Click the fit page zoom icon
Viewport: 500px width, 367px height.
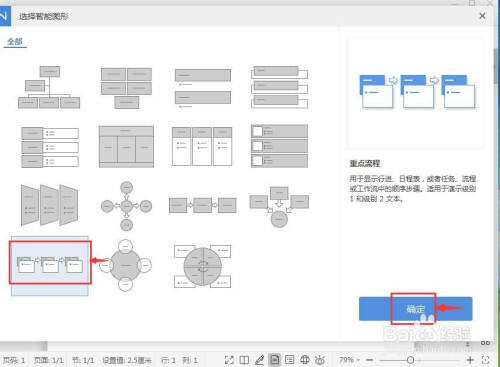pos(486,360)
